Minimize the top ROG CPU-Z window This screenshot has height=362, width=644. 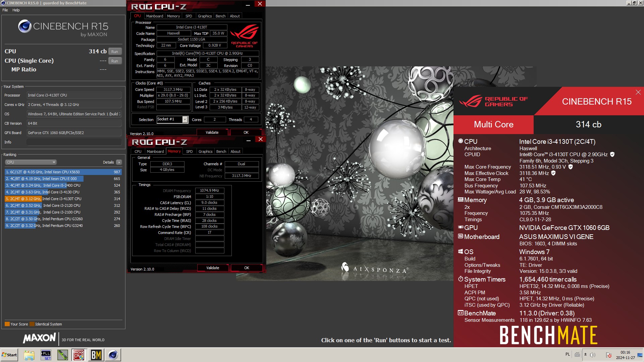coord(248,5)
